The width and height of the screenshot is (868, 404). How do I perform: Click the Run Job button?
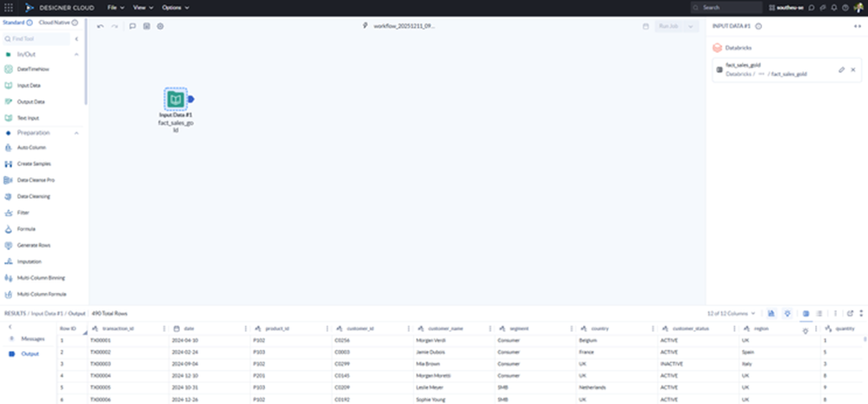coord(669,26)
